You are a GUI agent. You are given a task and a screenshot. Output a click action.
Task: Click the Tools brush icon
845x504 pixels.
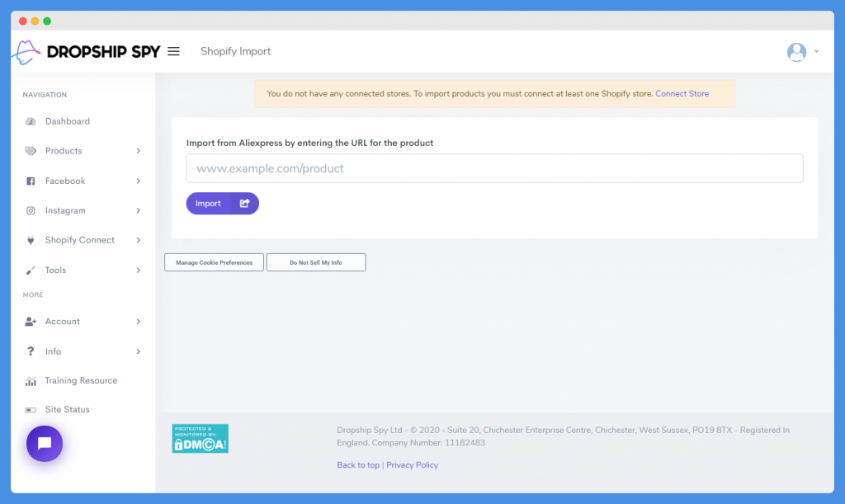pyautogui.click(x=31, y=271)
